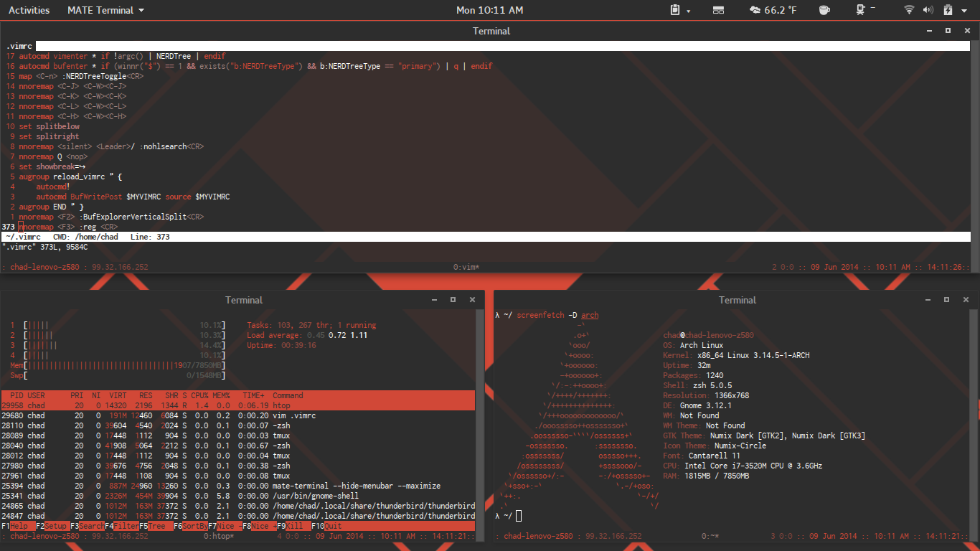Click the 'screenfetch -D arch' command text
This screenshot has height=551, width=980.
pyautogui.click(x=557, y=315)
